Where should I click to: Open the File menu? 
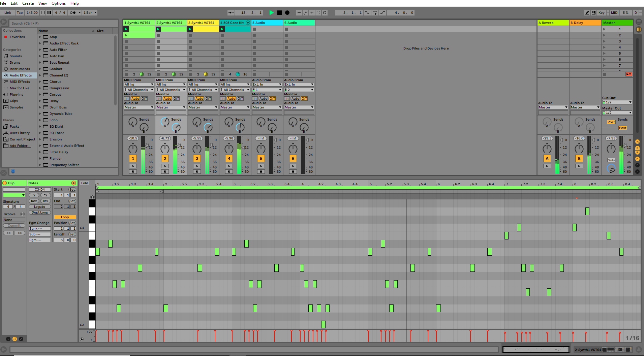click(x=3, y=3)
